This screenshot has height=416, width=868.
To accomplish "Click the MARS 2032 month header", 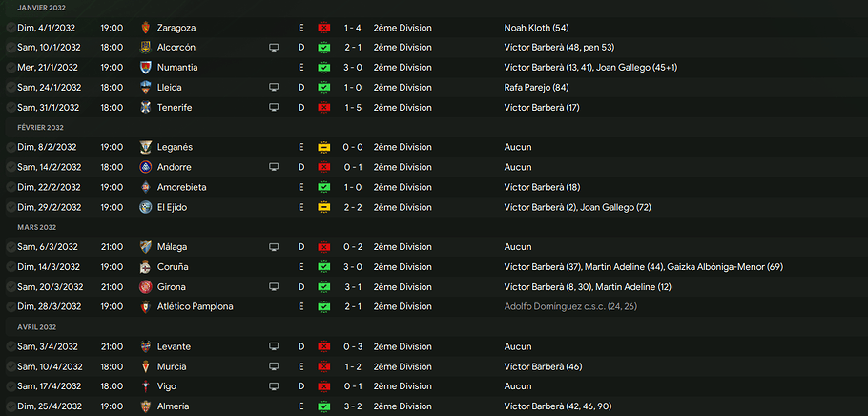I will coord(37,228).
